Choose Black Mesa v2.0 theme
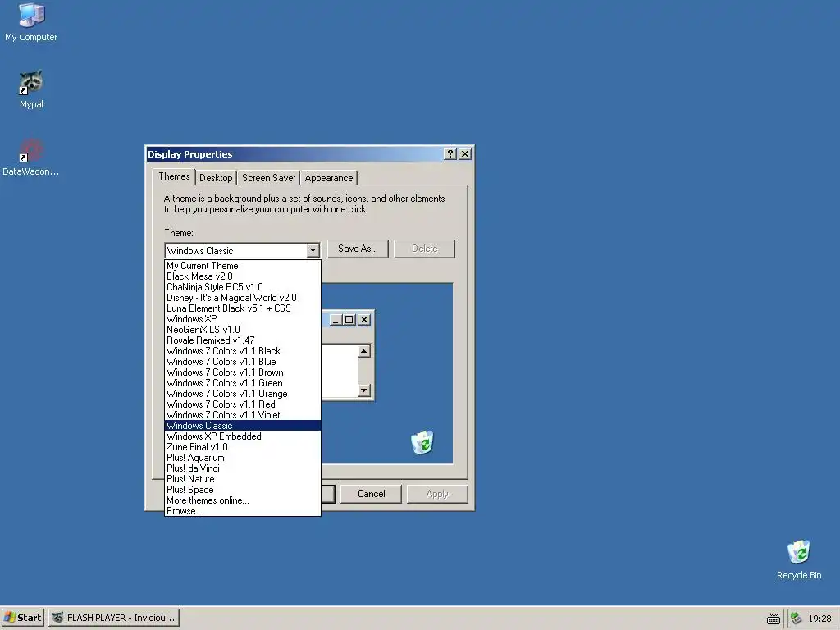This screenshot has height=630, width=840. (x=243, y=276)
